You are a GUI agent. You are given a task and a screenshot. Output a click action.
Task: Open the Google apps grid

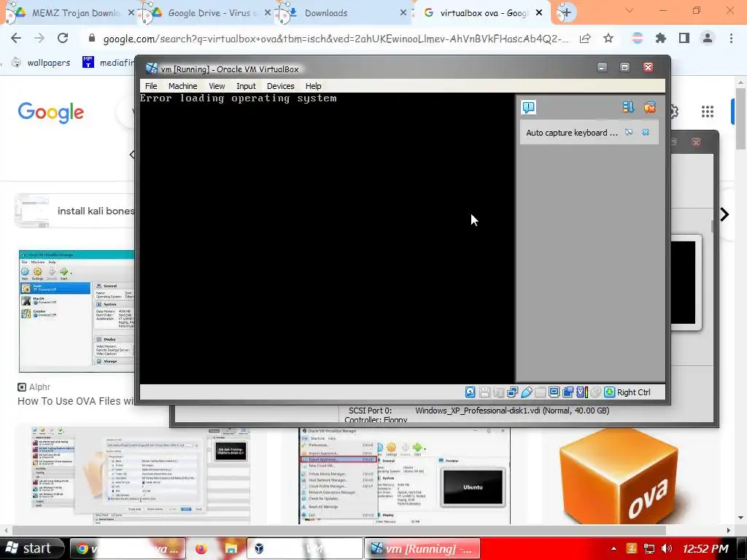tap(708, 112)
